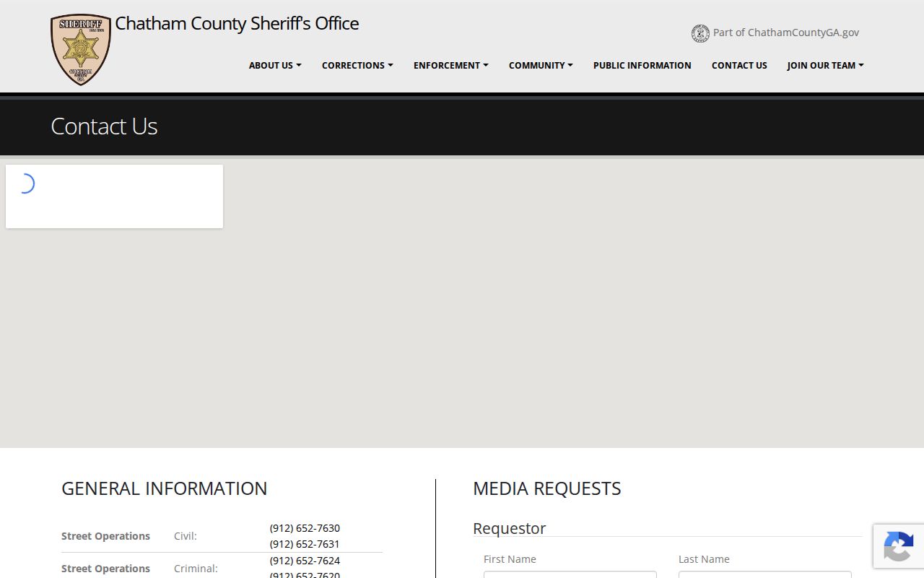
Task: Click the reCAPTCHA badge icon
Action: (x=898, y=545)
